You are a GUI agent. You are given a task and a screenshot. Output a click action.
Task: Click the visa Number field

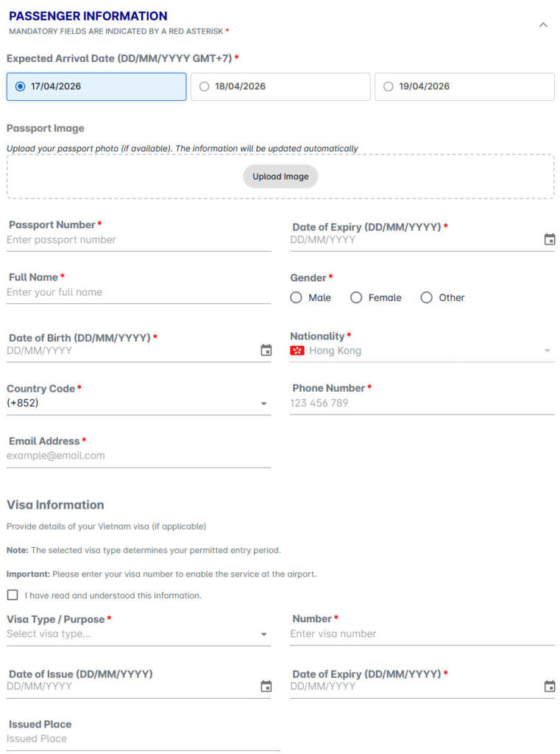422,634
